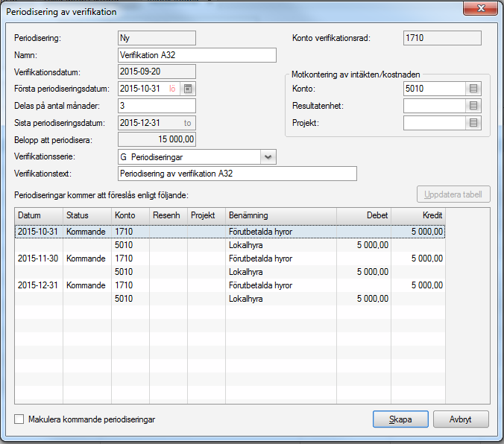Open lookup list for Projekt
Image resolution: width=504 pixels, height=444 pixels.
point(473,123)
